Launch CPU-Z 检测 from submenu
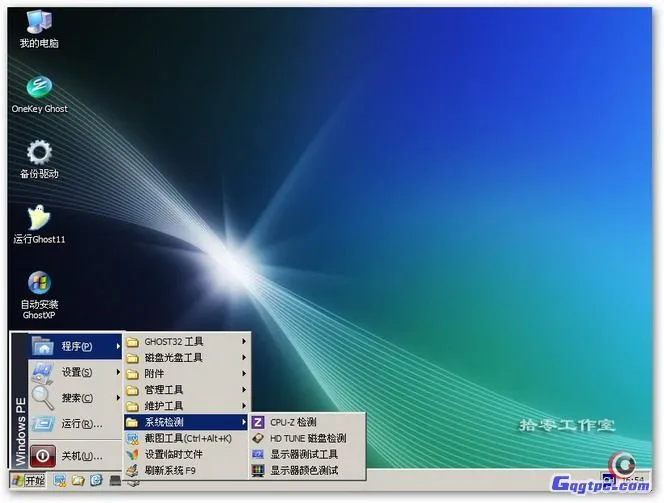 pos(307,422)
